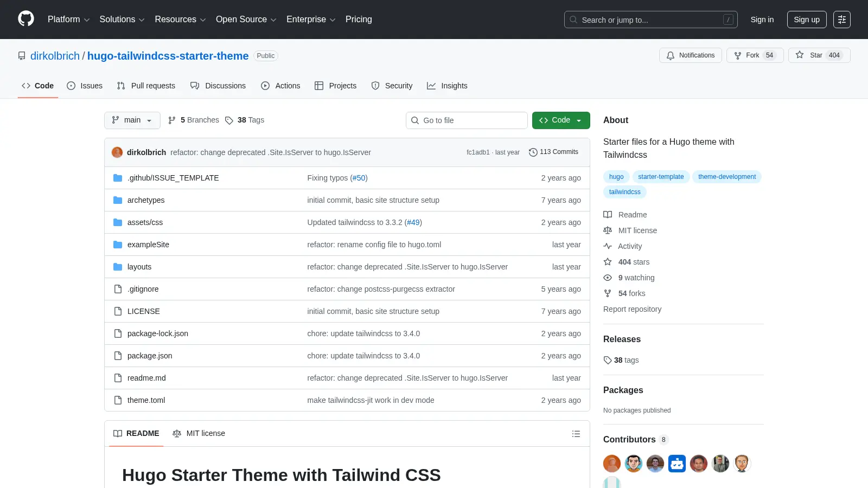Click the starter-template topic tag
This screenshot has width=868, height=488.
pyautogui.click(x=661, y=177)
